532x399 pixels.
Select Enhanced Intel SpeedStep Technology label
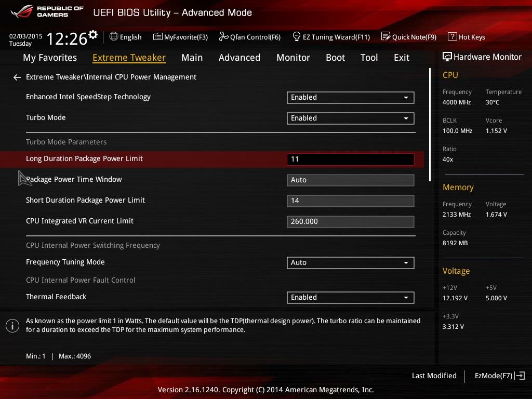point(88,97)
